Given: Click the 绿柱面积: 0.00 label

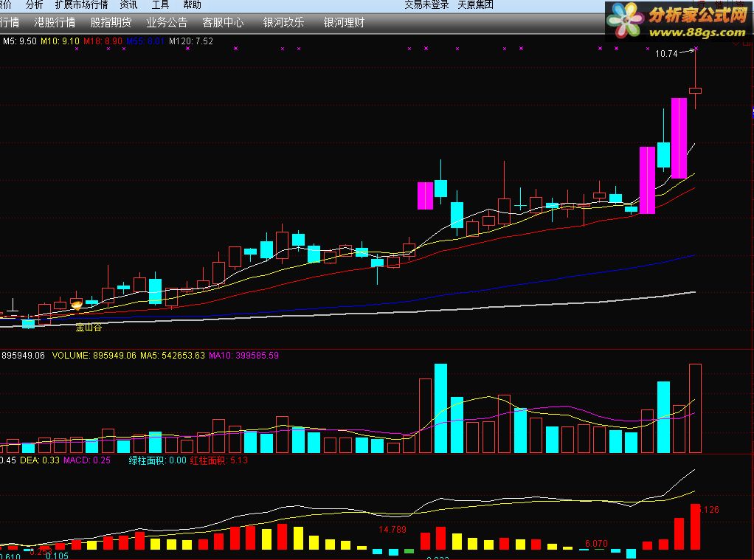Looking at the screenshot, I should click(157, 460).
